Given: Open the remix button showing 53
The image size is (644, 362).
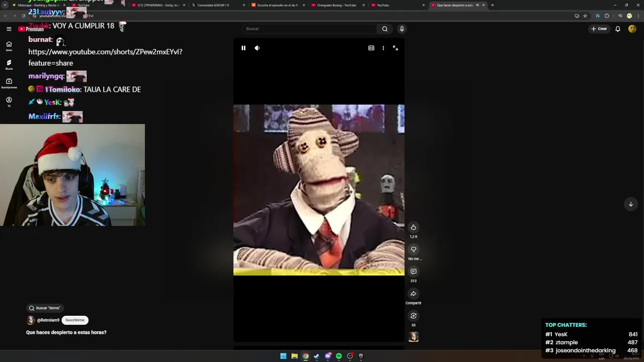Looking at the screenshot, I should tap(414, 316).
